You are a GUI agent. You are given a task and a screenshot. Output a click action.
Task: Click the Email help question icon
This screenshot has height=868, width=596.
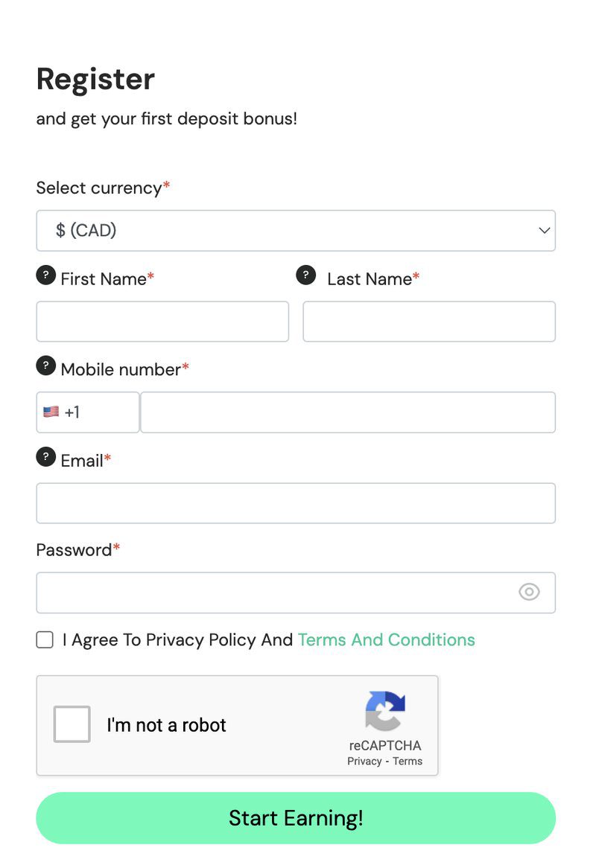tap(46, 456)
